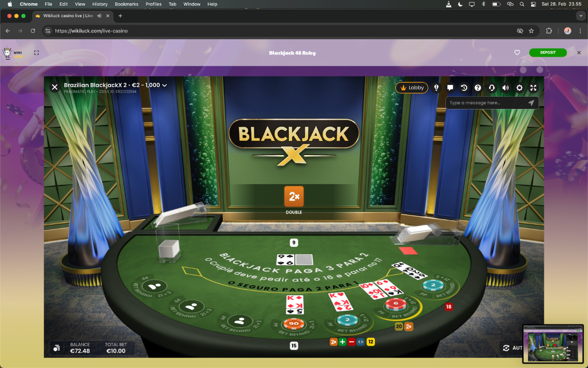The width and height of the screenshot is (588, 368).
Task: Click the Wikiluck logo
Action: pyautogui.click(x=13, y=53)
